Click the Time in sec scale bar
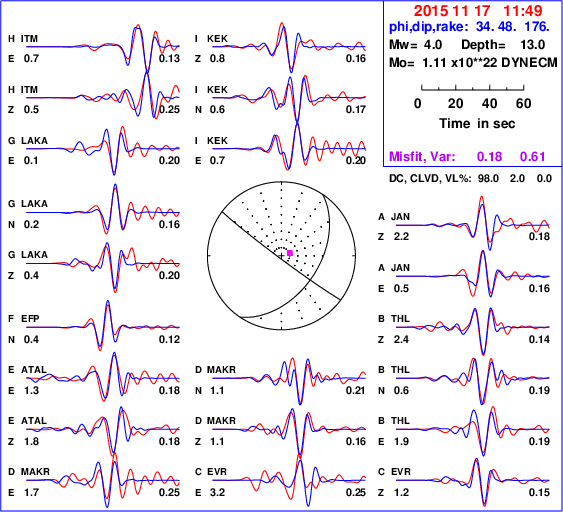Image resolution: width=563 pixels, height=512 pixels. (x=473, y=88)
